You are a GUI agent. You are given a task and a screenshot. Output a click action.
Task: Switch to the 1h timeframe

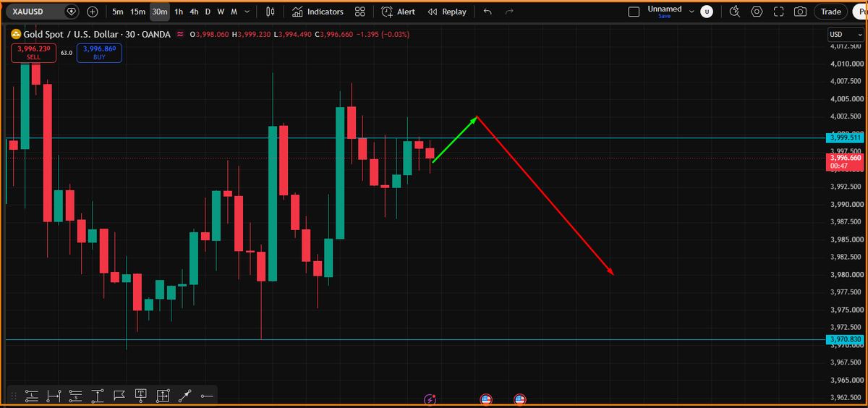pyautogui.click(x=179, y=12)
